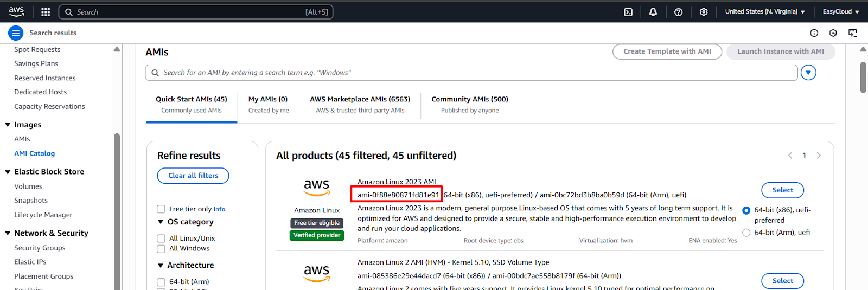Click the ami-0f88e80871fd81e91 ID text
Viewport: 868px width, 290px height.
(398, 195)
